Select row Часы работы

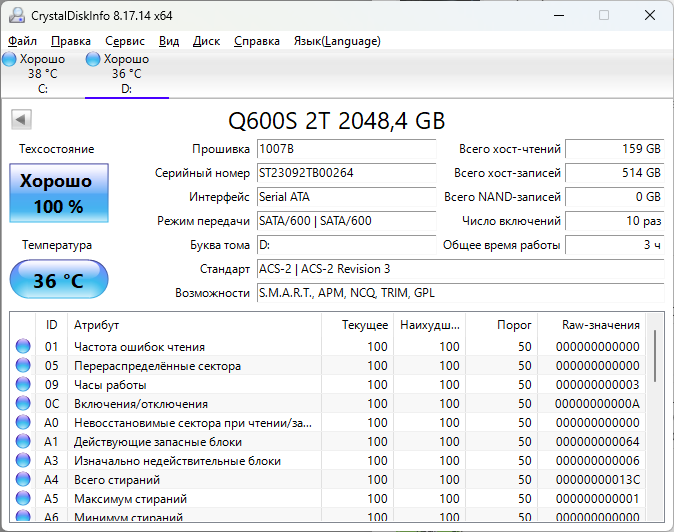328,384
